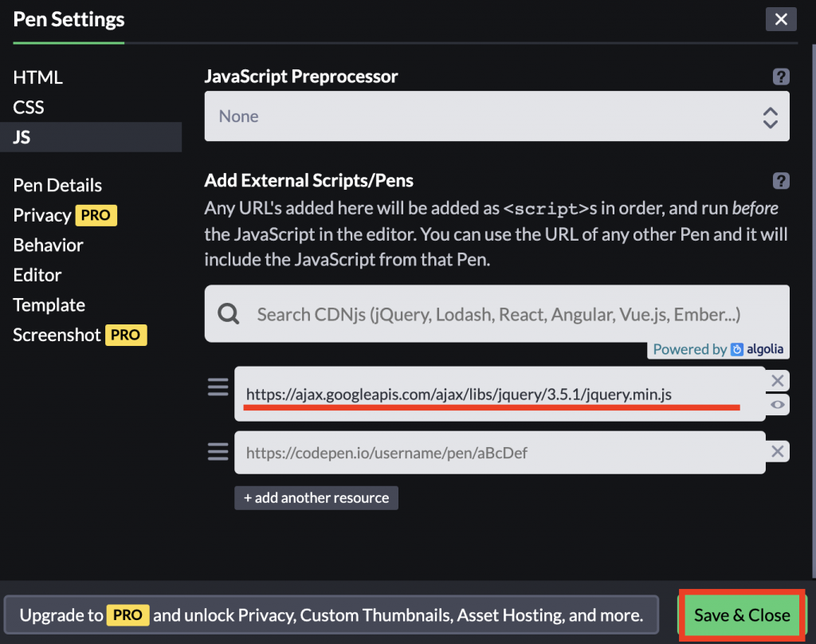Screen dimensions: 816x644
Task: Click Upgrade to PRO banner
Action: click(331, 615)
